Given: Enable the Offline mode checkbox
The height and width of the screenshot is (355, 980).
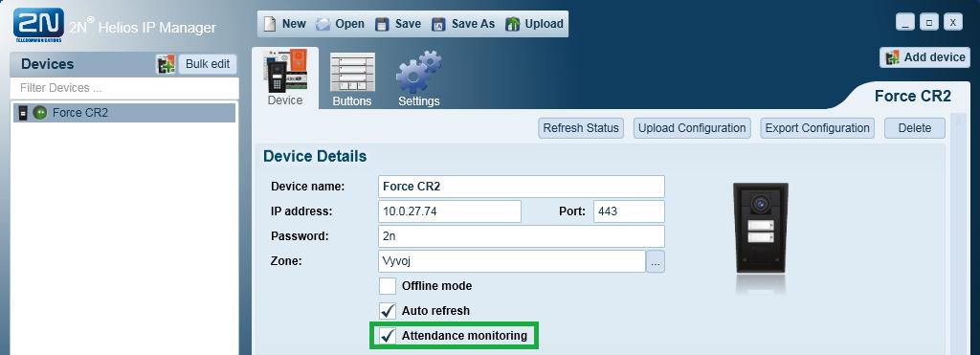Looking at the screenshot, I should (x=388, y=286).
